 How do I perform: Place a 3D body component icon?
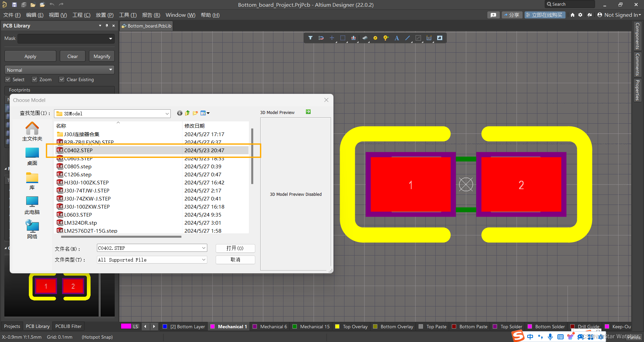pyautogui.click(x=365, y=38)
